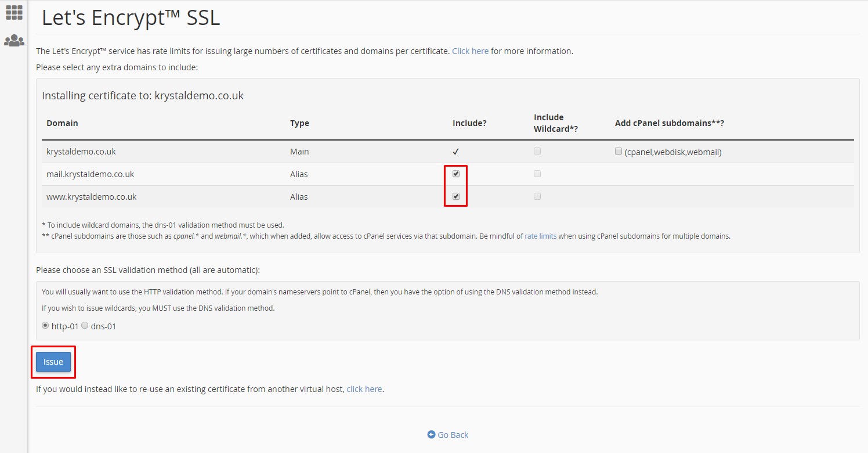This screenshot has height=453, width=868.
Task: Open the rate limits information via Click here
Action: pyautogui.click(x=470, y=51)
